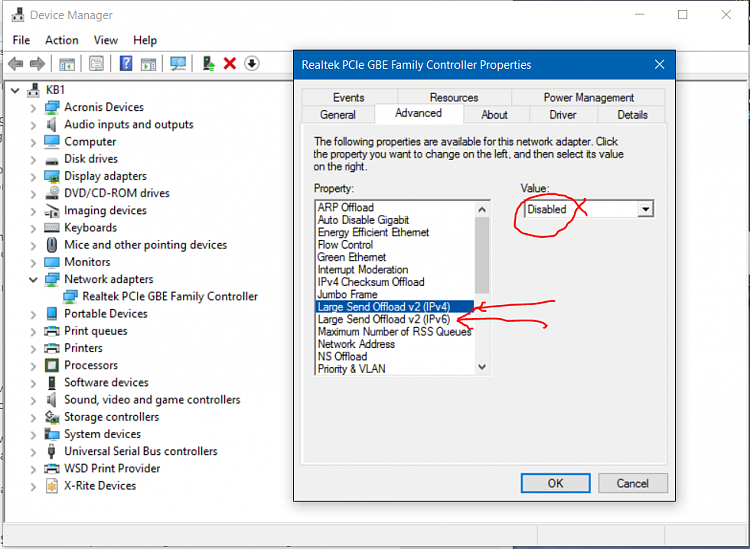
Task: Click the Display adapters category icon
Action: [x=52, y=176]
